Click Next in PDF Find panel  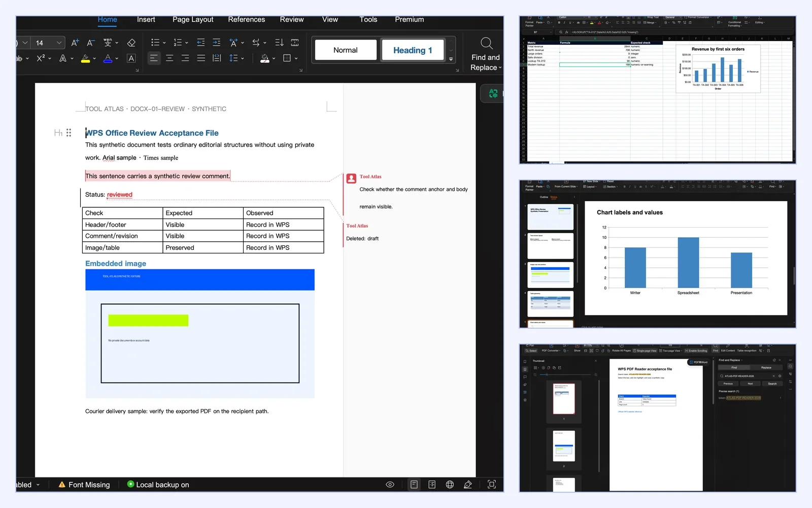[750, 384]
